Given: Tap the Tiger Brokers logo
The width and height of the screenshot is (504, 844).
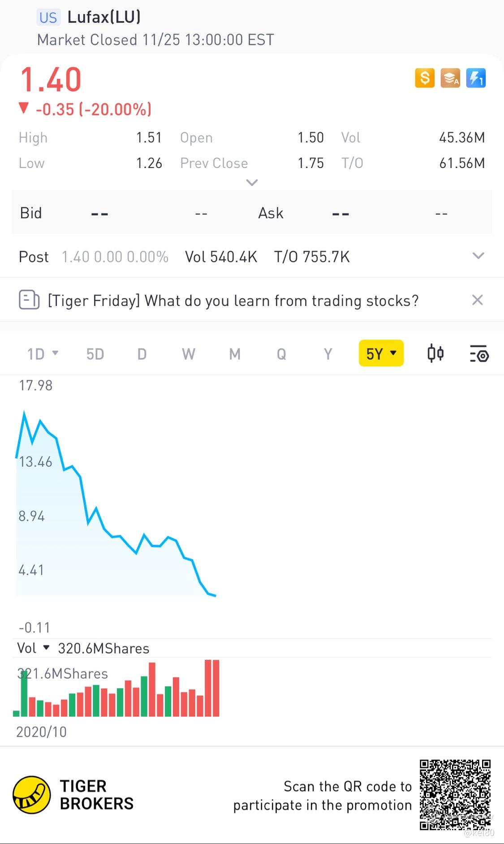Looking at the screenshot, I should (31, 795).
